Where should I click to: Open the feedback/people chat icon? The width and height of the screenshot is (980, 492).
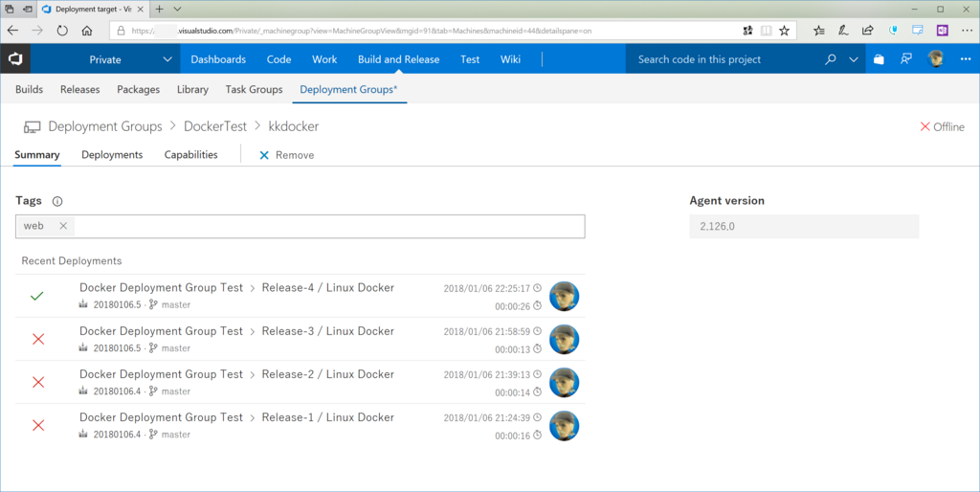[905, 58]
